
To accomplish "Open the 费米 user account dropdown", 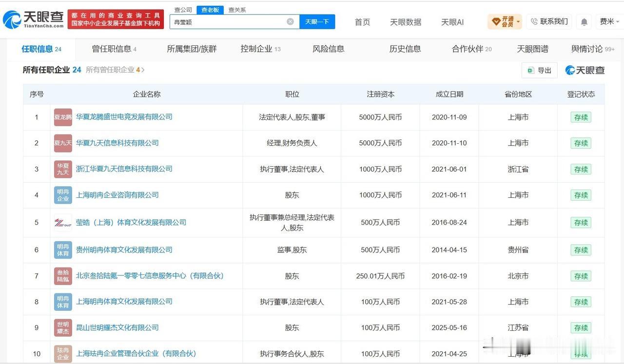I will tap(609, 21).
